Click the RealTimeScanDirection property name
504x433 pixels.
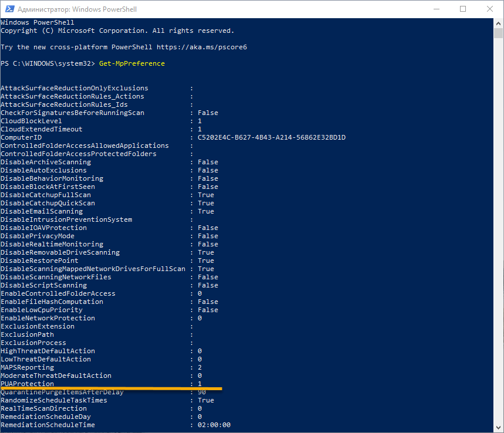click(x=44, y=408)
